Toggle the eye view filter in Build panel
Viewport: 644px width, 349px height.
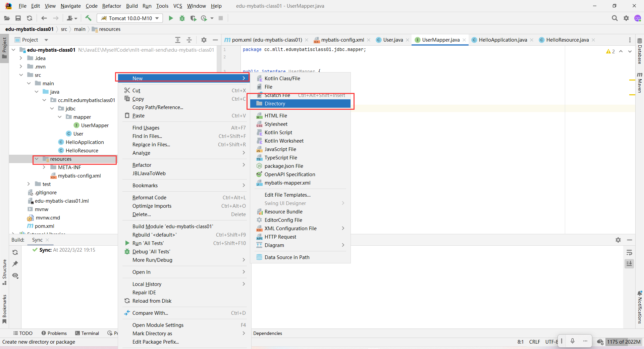click(x=15, y=276)
